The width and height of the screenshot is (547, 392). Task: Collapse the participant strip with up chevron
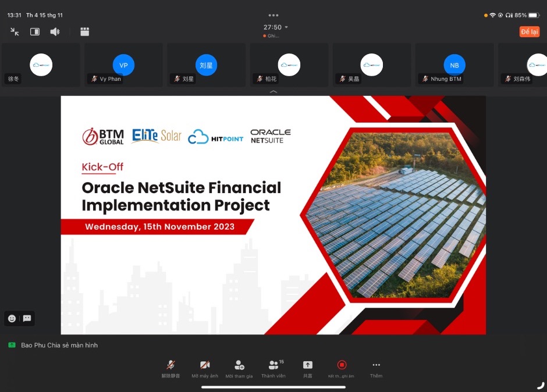[x=273, y=91]
